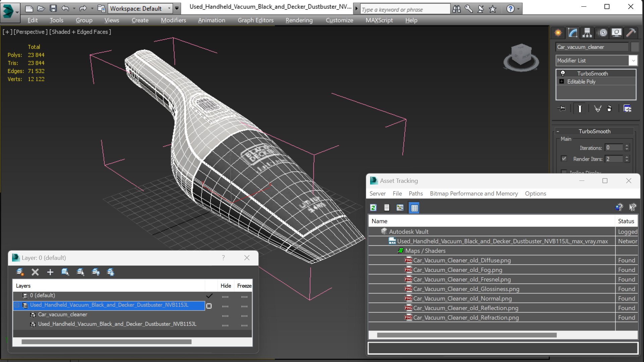Click the New Scene icon
The height and width of the screenshot is (362, 644).
[x=29, y=8]
